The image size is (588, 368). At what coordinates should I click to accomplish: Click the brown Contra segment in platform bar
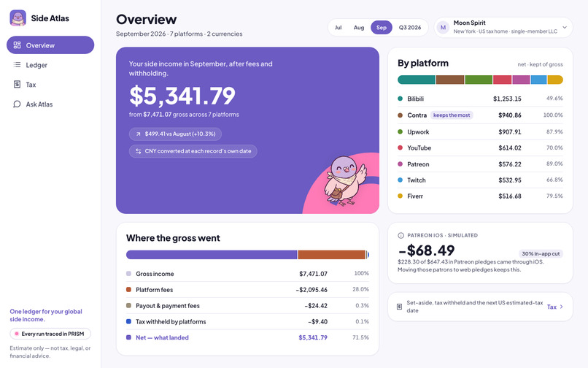(x=450, y=80)
